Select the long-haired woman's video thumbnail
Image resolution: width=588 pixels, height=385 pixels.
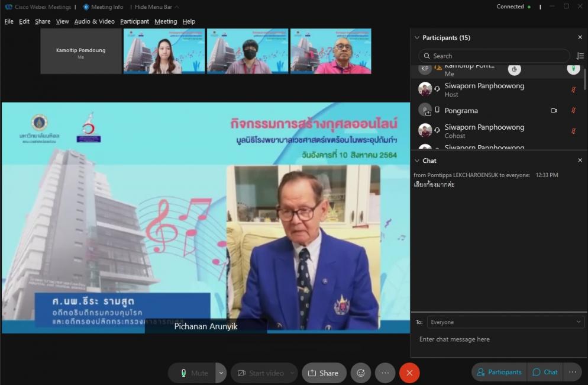(164, 51)
